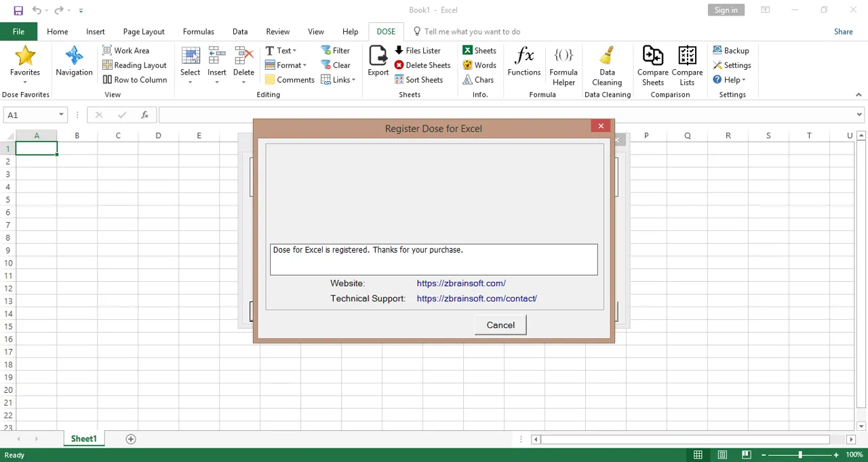This screenshot has height=462, width=868.
Task: Show Sheets info
Action: 479,51
